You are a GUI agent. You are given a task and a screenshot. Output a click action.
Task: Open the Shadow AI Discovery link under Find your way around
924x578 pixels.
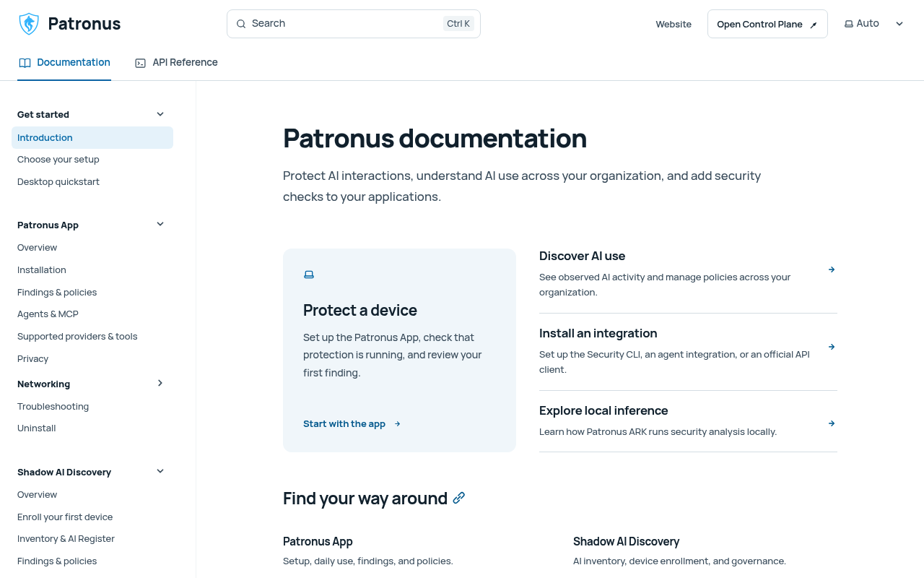click(627, 541)
